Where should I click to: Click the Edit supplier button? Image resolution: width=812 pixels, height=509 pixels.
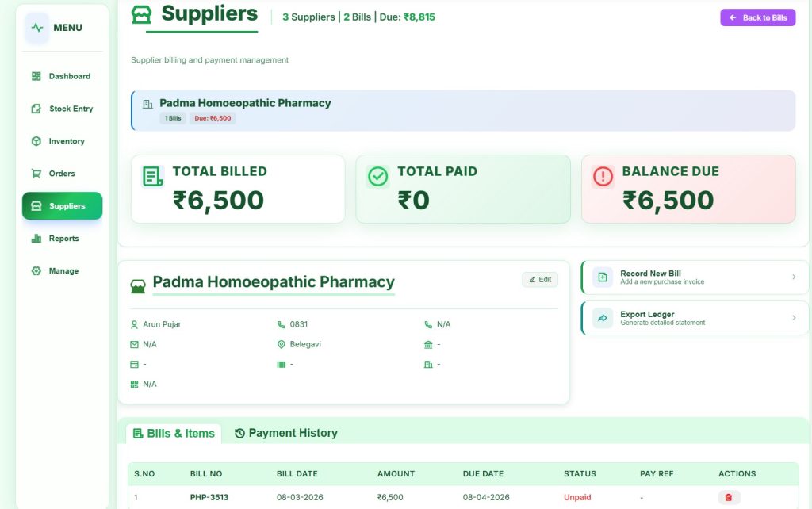coord(540,280)
